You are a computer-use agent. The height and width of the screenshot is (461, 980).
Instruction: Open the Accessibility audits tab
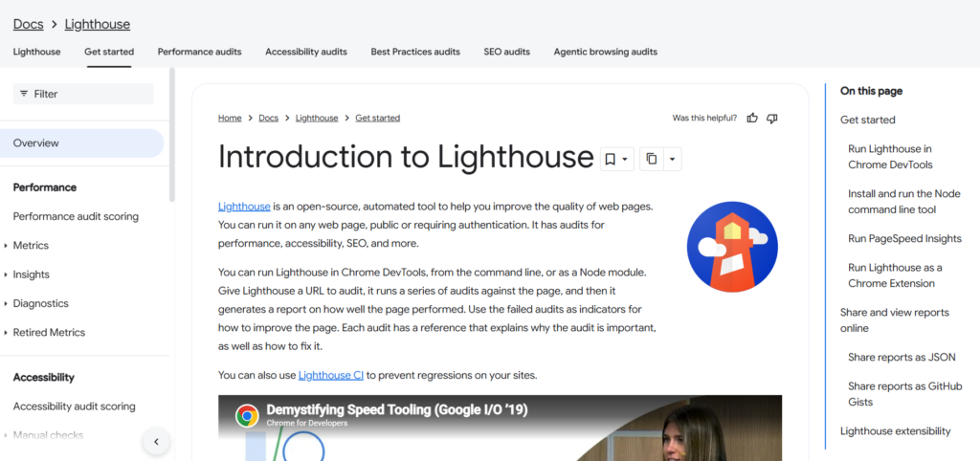click(306, 52)
